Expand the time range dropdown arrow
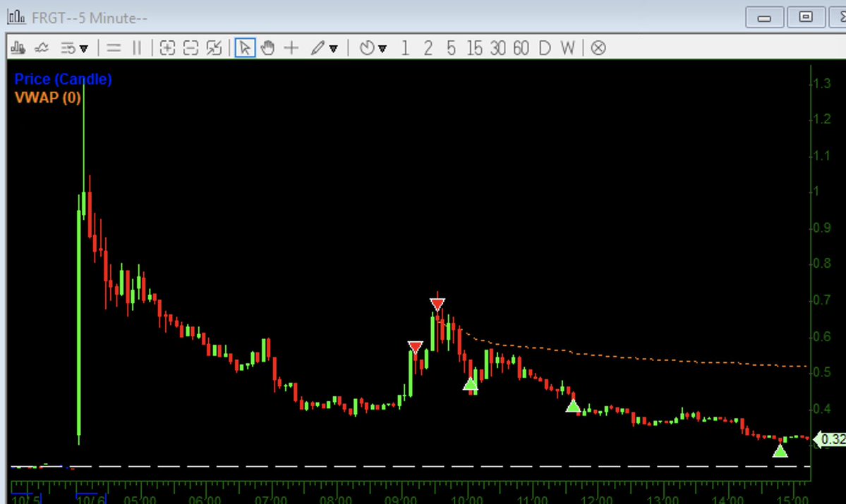846x504 pixels. [382, 49]
